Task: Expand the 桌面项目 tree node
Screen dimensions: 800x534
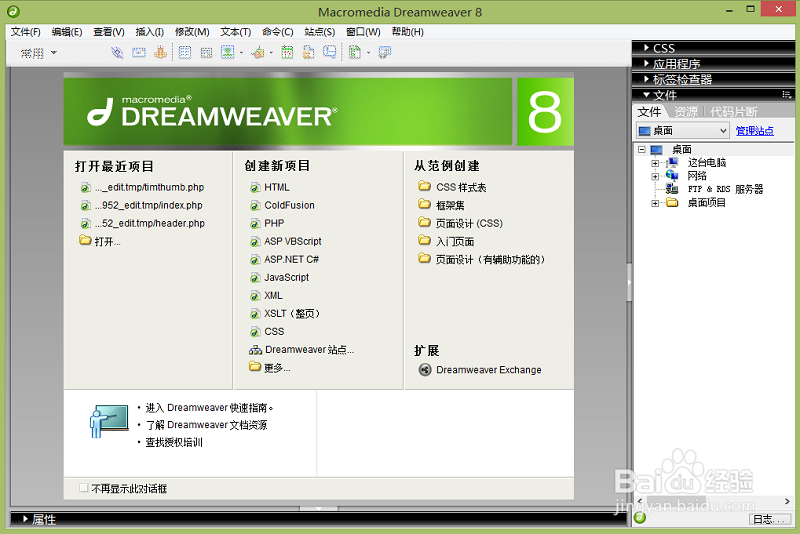Action: click(x=655, y=203)
